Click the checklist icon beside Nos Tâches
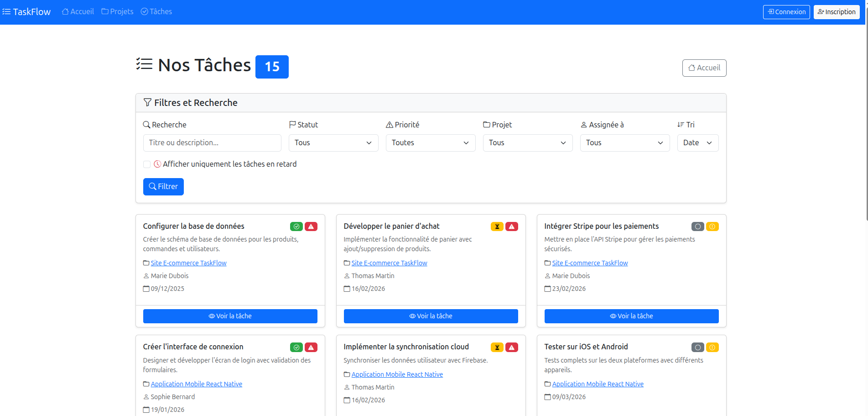868x416 pixels. [x=144, y=64]
